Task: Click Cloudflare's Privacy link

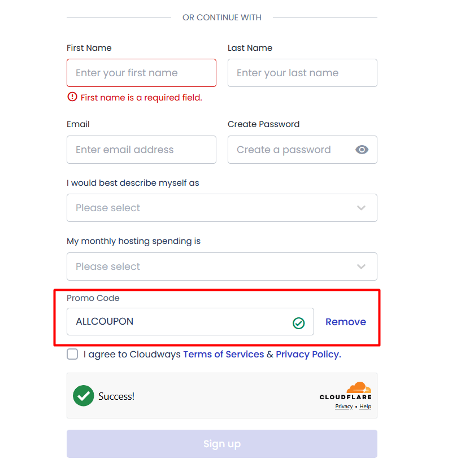Action: (x=343, y=406)
